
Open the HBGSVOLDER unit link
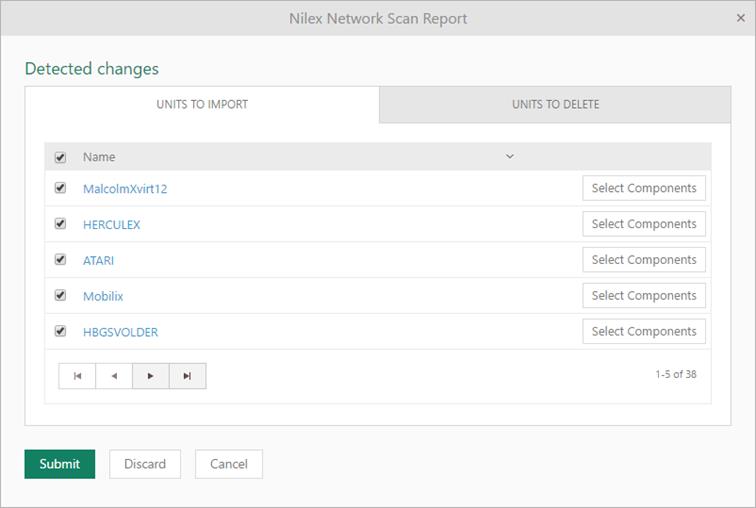coord(120,332)
